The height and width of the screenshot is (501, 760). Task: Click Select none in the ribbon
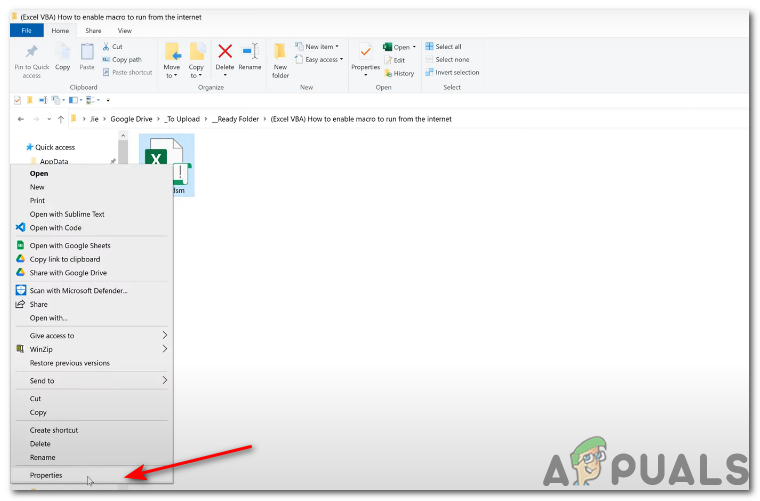pos(447,60)
